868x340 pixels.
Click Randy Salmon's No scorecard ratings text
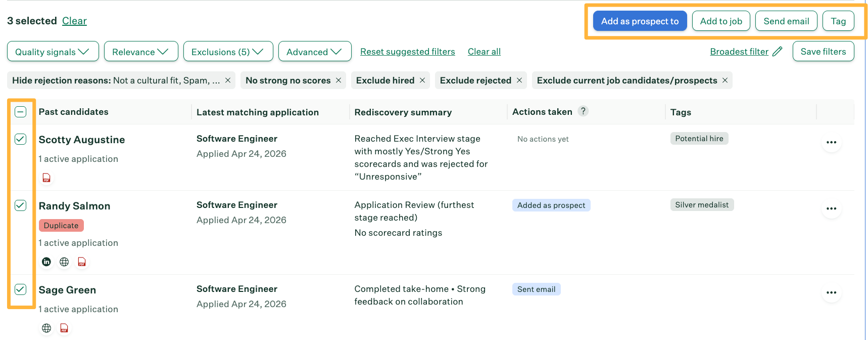click(x=398, y=233)
